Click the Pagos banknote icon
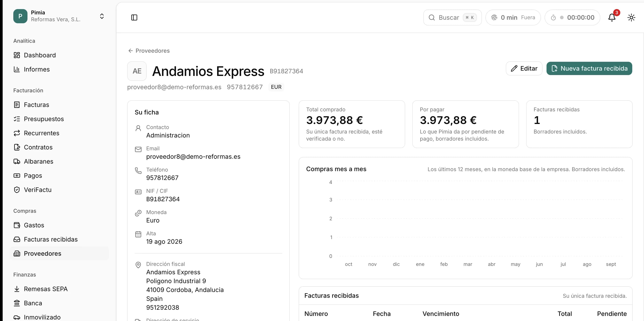This screenshot has width=644, height=321. (x=17, y=176)
